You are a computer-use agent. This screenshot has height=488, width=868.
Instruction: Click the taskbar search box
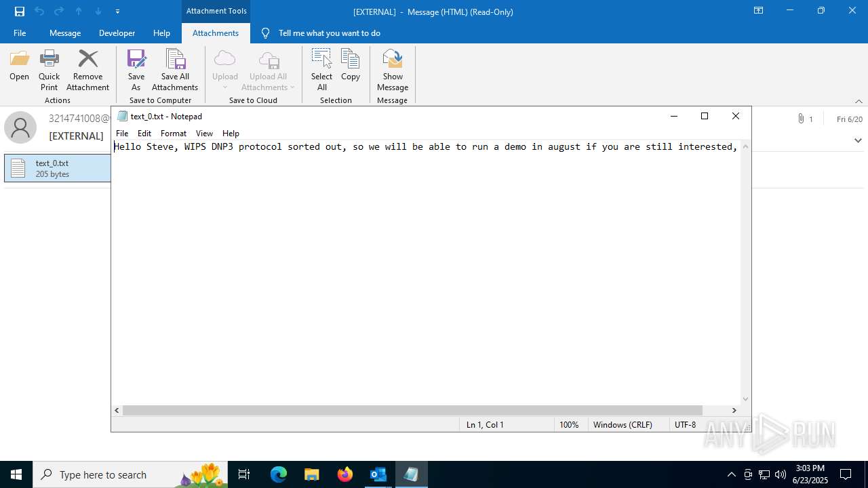tap(130, 474)
